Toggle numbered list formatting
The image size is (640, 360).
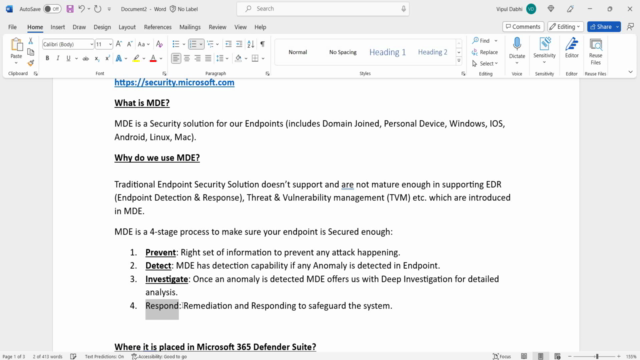click(193, 44)
